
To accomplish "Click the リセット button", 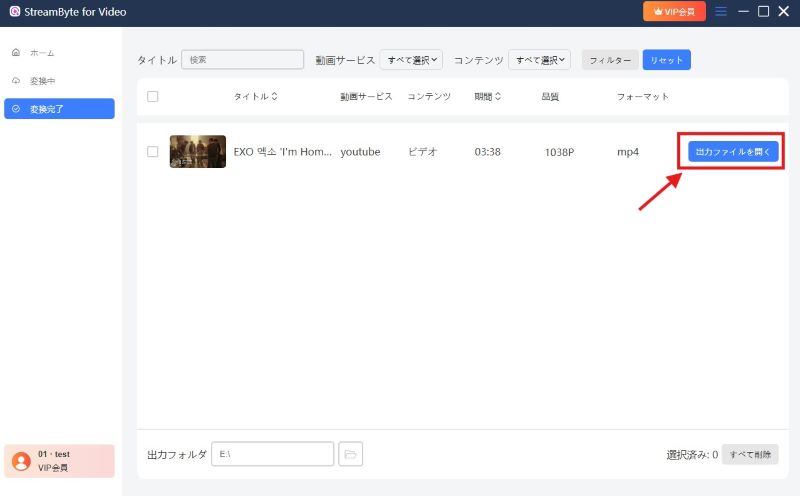I will 666,60.
